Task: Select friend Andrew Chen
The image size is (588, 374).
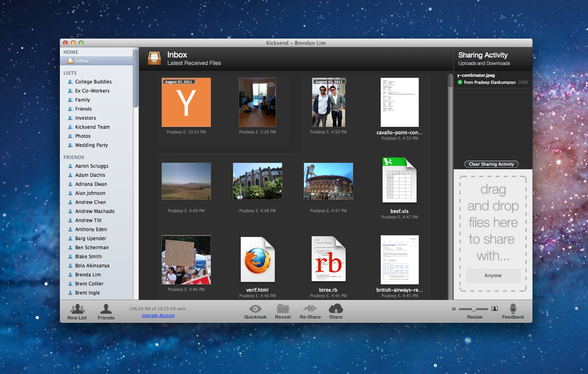Action: (x=90, y=202)
